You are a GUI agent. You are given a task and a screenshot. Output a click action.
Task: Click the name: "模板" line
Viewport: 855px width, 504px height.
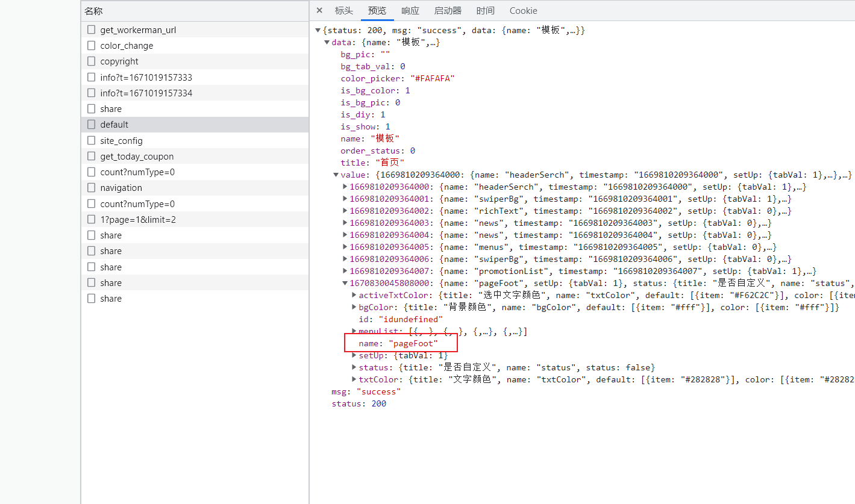point(370,138)
